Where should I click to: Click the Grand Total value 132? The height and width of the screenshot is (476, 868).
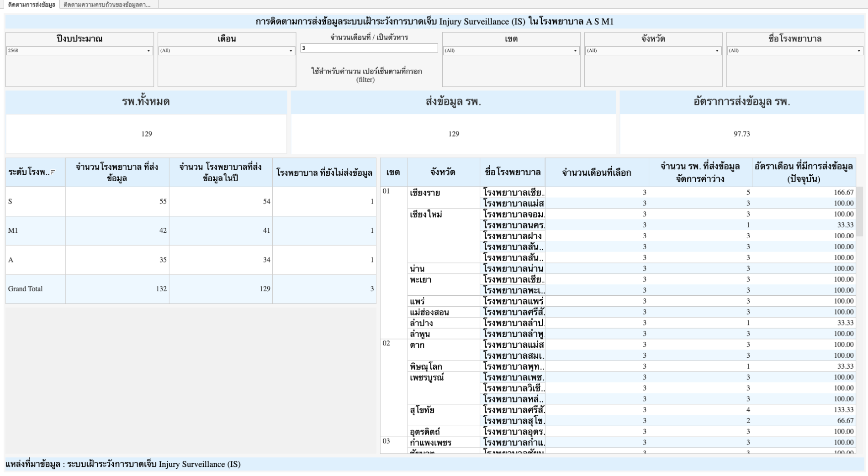pos(161,289)
